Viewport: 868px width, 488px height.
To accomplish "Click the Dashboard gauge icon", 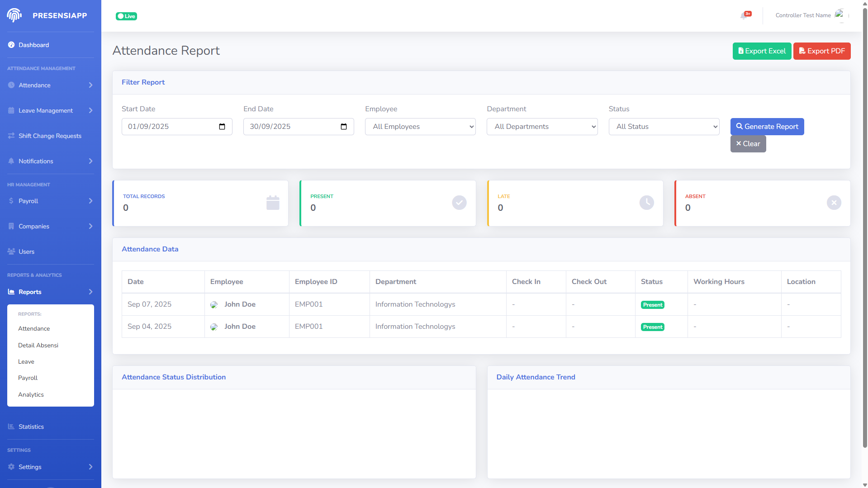I will click(11, 45).
